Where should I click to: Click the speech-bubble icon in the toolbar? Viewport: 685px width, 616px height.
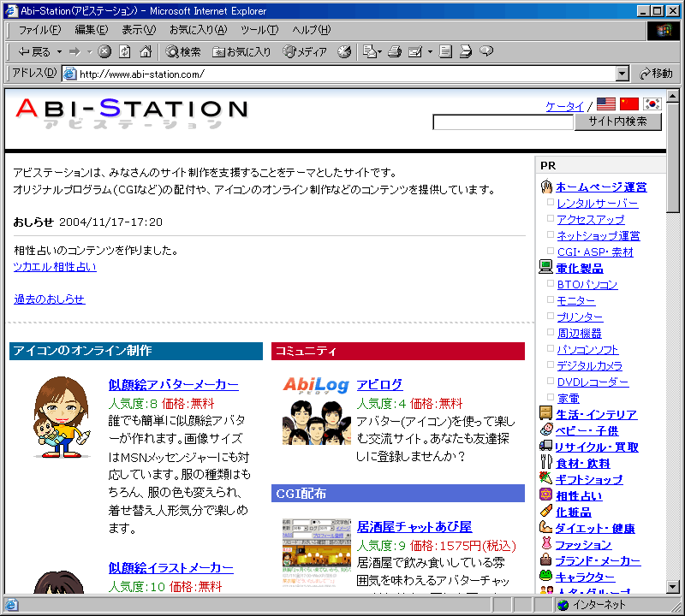pos(486,51)
